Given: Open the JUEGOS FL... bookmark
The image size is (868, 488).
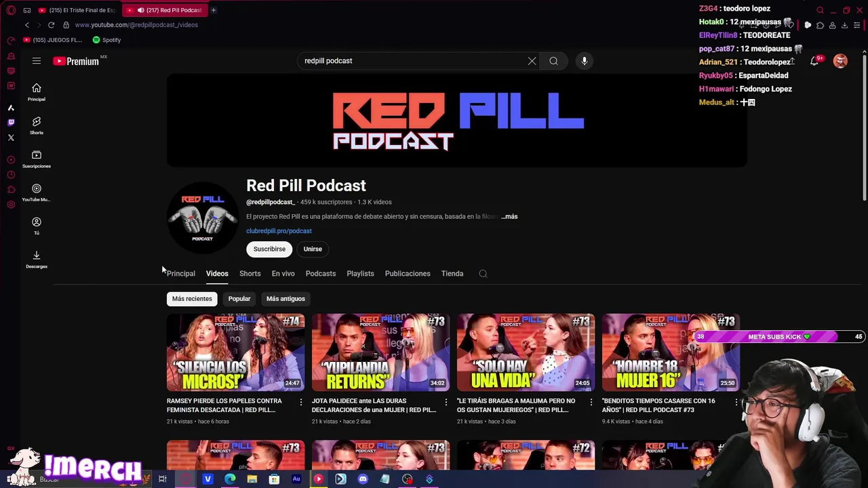Looking at the screenshot, I should (x=52, y=40).
